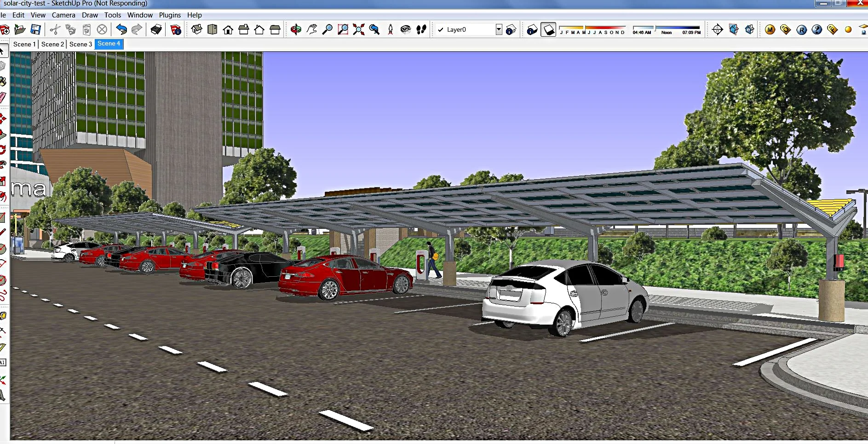Open the Edit menu
868x444 pixels.
tap(18, 15)
